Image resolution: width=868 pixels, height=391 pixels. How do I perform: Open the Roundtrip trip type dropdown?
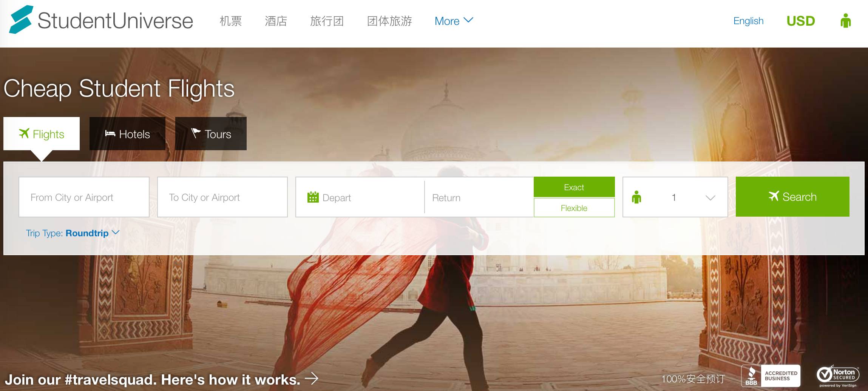(x=88, y=233)
